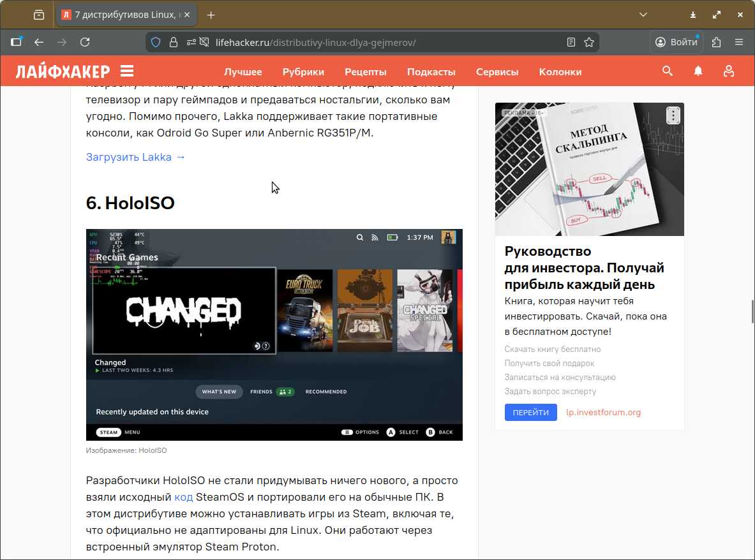Close the Linux distributions tab
The height and width of the screenshot is (560, 755).
pos(187,15)
